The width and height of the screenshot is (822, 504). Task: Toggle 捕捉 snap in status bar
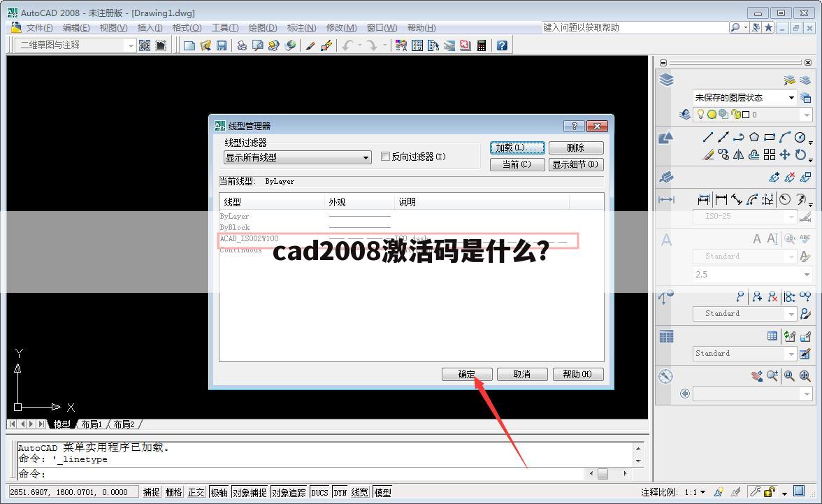pos(152,492)
